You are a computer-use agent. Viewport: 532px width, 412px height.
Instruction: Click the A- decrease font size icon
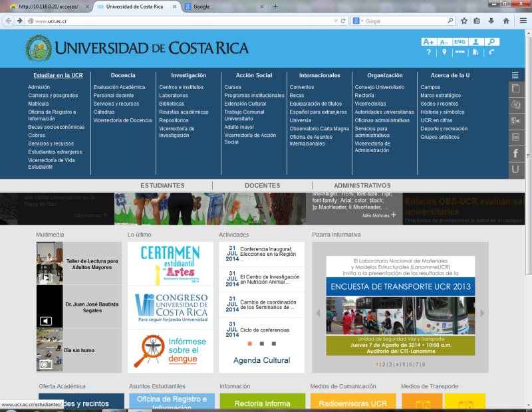pyautogui.click(x=444, y=42)
